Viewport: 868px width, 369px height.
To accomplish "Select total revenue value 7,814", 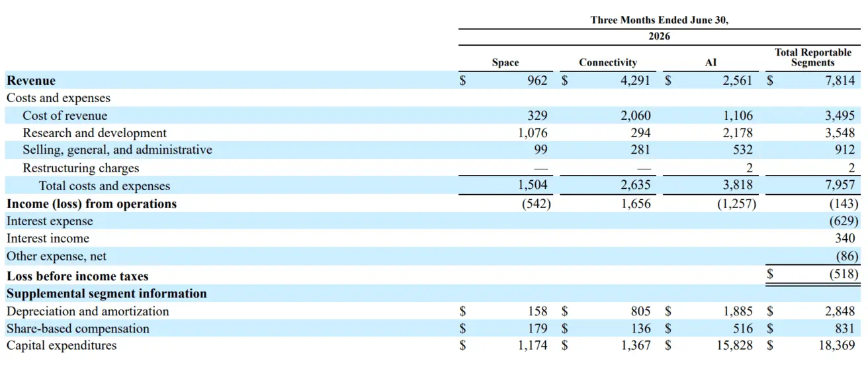I will click(840, 81).
